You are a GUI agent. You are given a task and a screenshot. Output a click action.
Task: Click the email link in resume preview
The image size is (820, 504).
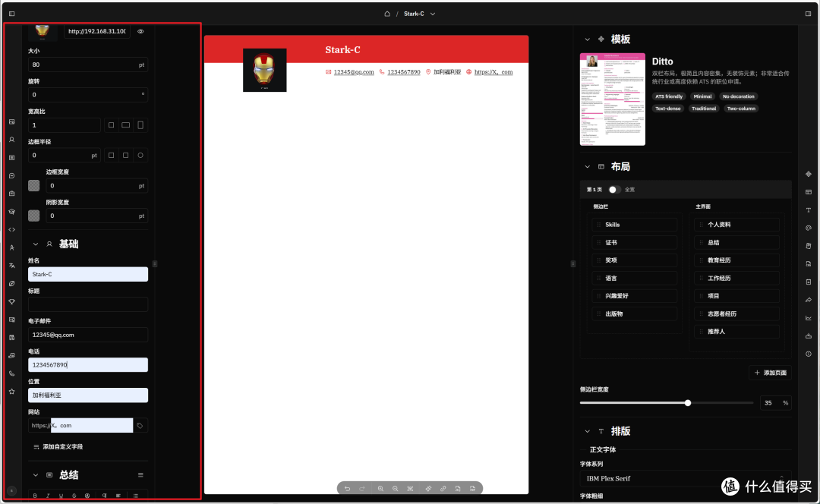(x=354, y=72)
